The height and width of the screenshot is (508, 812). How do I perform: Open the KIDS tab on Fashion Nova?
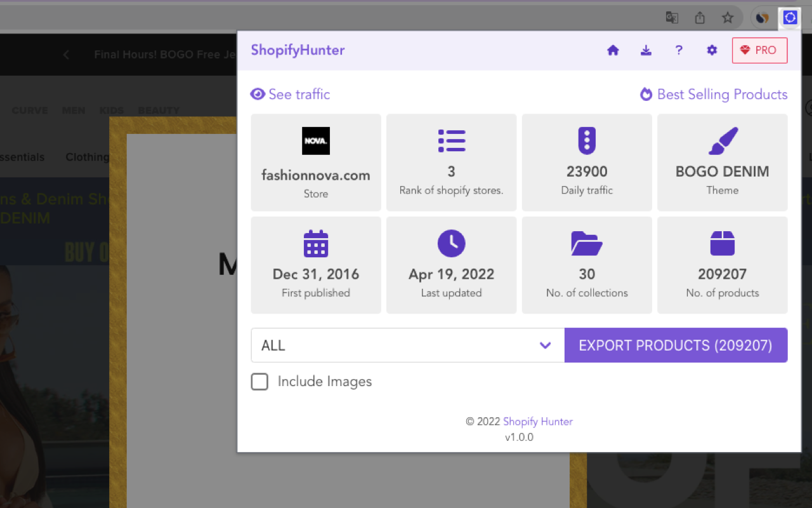112,110
